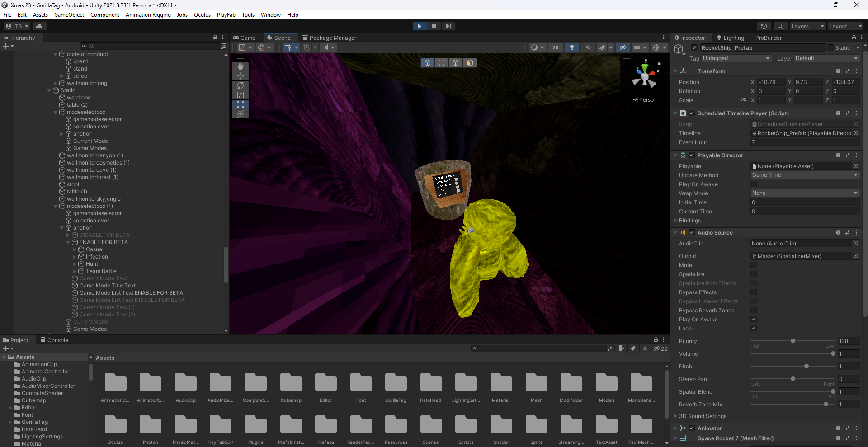The width and height of the screenshot is (868, 447).
Task: Open the GameObject menu
Action: click(69, 15)
